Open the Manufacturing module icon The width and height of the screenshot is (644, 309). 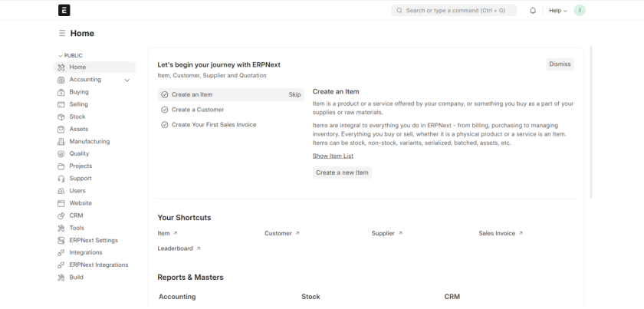tap(61, 142)
